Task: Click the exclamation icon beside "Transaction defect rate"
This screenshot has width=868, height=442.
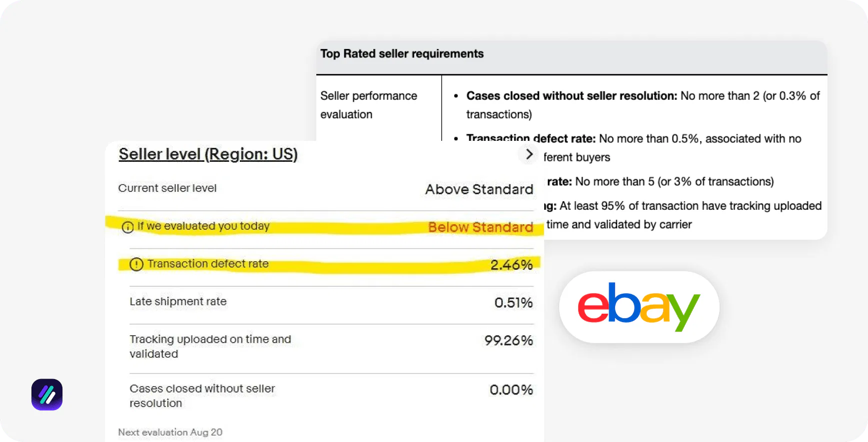Action: [136, 264]
